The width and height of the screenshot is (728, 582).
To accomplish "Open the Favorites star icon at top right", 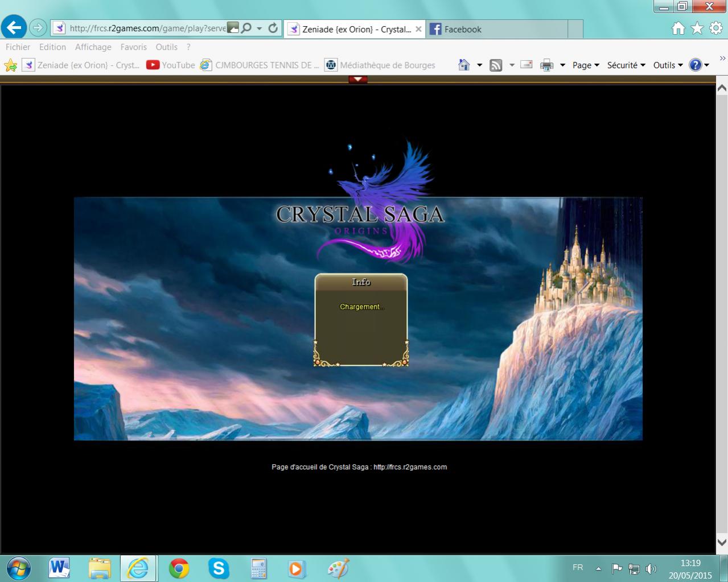I will pos(697,28).
